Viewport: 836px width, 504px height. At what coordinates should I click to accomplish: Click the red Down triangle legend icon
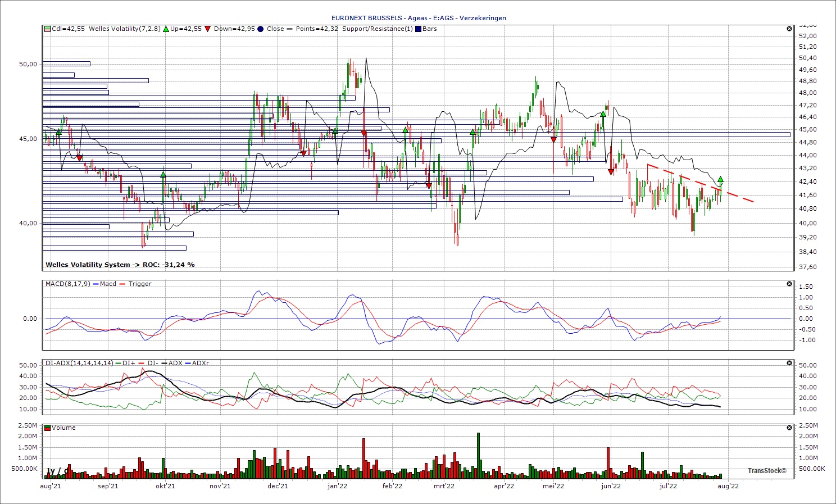tap(208, 29)
